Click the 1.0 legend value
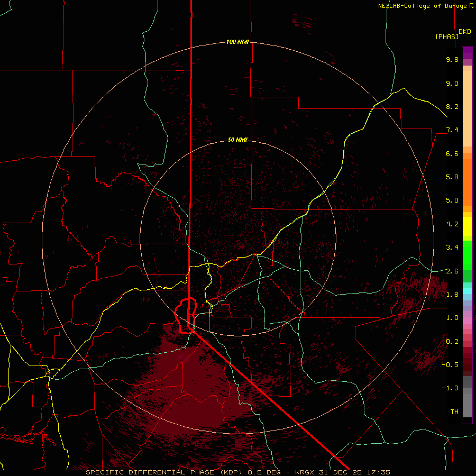Screen dimensions: 476x476 452,318
